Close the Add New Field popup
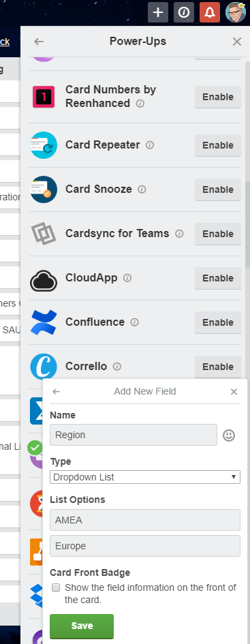The height and width of the screenshot is (644, 250). coord(234,392)
